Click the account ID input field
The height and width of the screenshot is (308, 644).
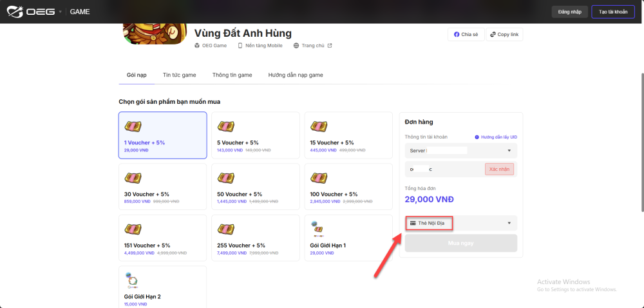pos(444,169)
